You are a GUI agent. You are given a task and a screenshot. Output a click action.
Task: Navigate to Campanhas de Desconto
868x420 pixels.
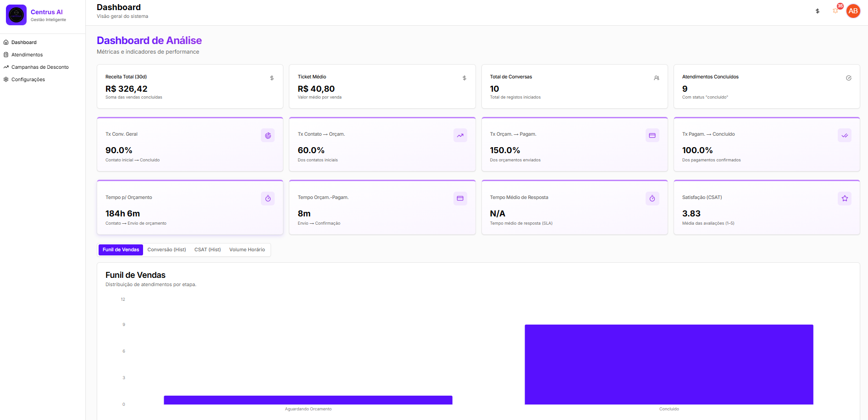pyautogui.click(x=40, y=66)
